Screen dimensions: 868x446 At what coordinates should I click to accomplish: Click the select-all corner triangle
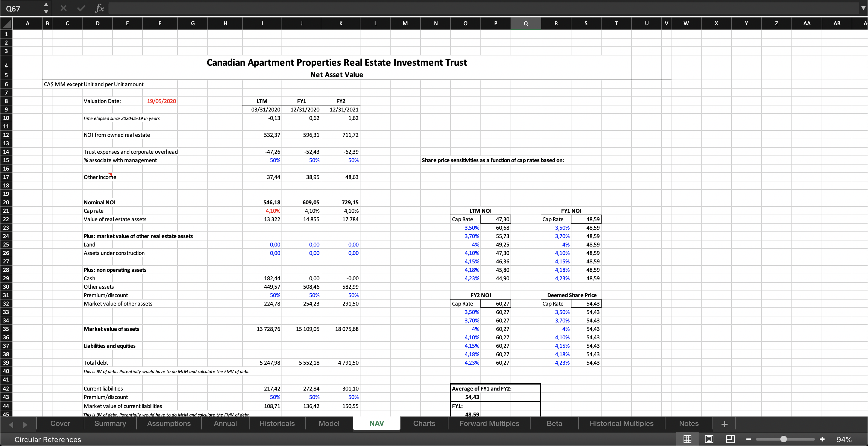coord(7,24)
